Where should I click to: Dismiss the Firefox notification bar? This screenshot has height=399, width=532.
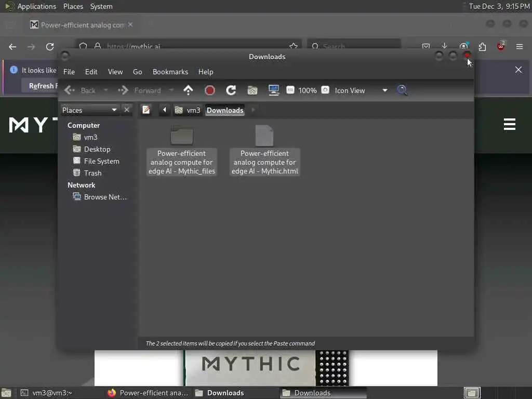tap(518, 70)
